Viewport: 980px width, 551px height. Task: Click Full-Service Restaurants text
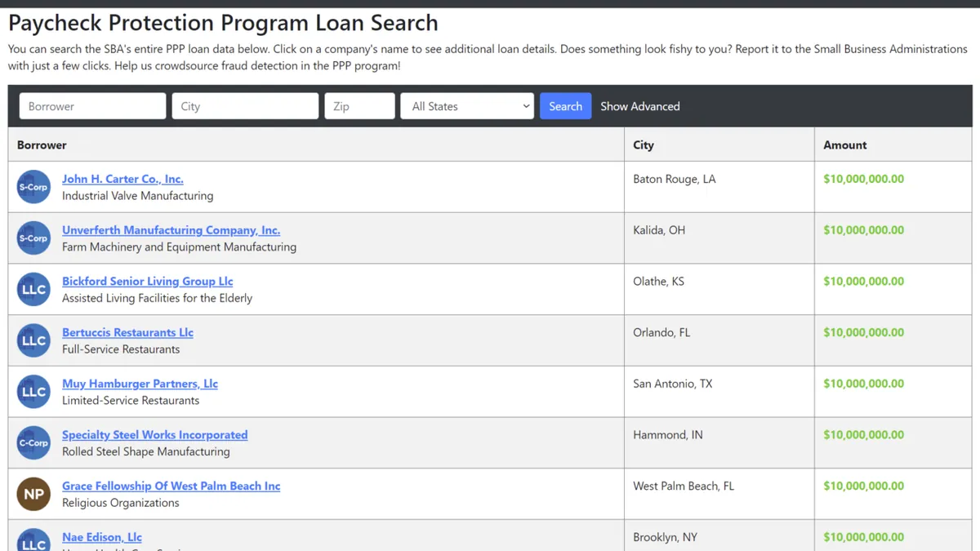pyautogui.click(x=121, y=349)
